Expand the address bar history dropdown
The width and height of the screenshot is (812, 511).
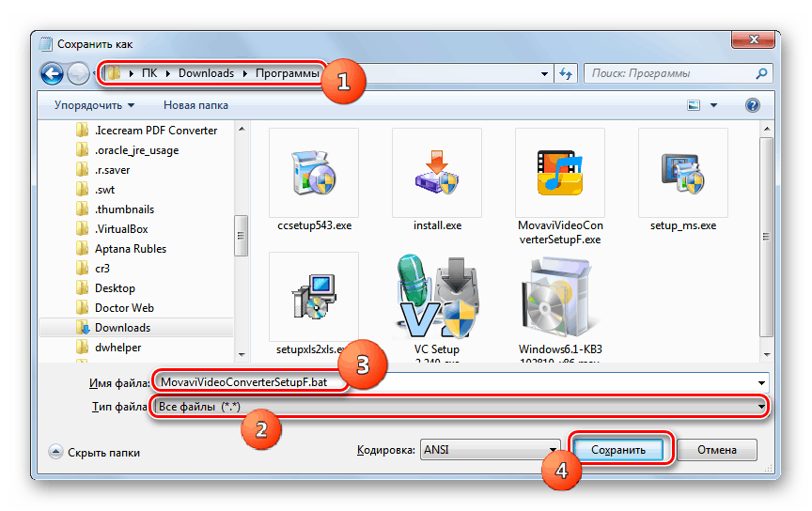click(x=544, y=74)
